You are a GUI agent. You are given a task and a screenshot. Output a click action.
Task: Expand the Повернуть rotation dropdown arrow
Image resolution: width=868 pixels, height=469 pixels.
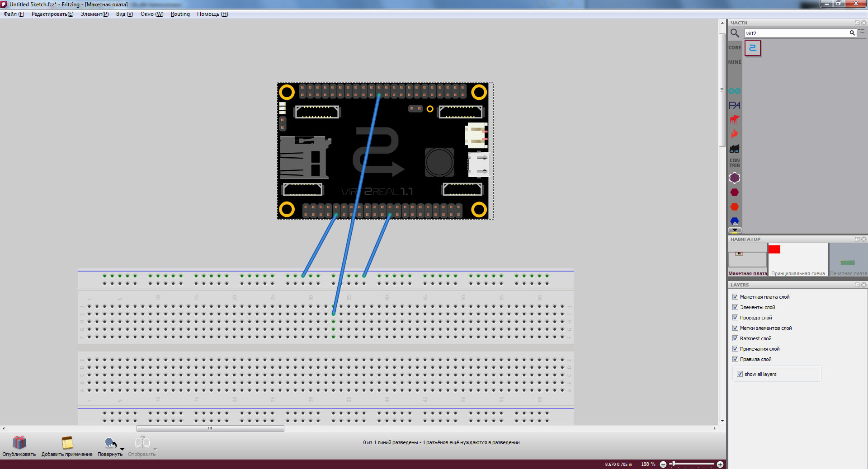[x=122, y=449]
